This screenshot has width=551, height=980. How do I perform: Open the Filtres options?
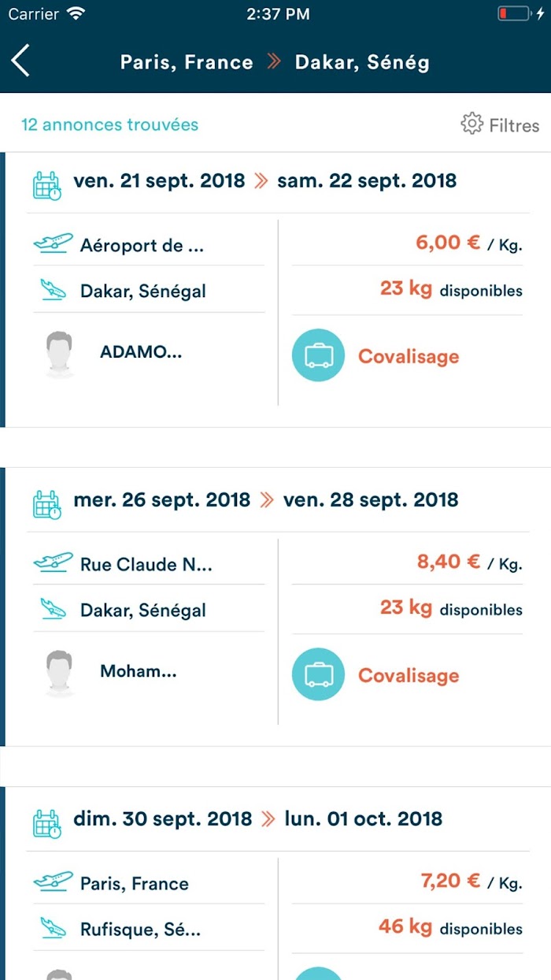(500, 125)
